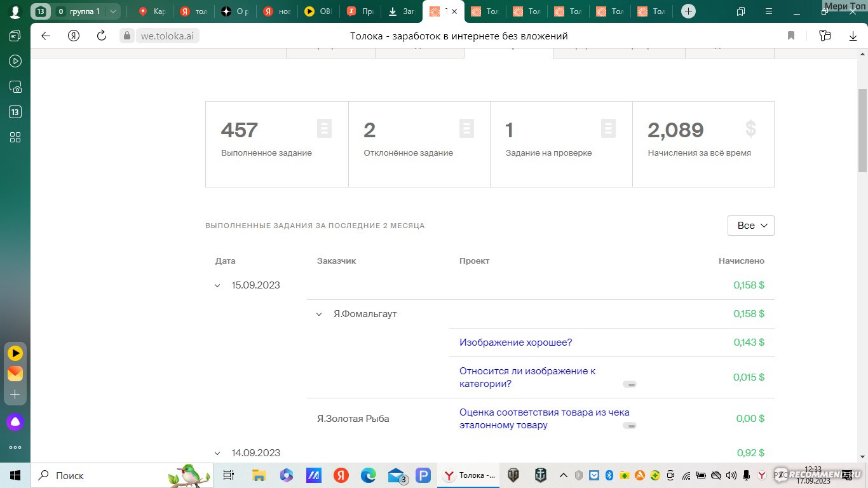Screen dimensions: 868x488
Task: Take a screenshot with the sidebar camera icon
Action: point(15,86)
